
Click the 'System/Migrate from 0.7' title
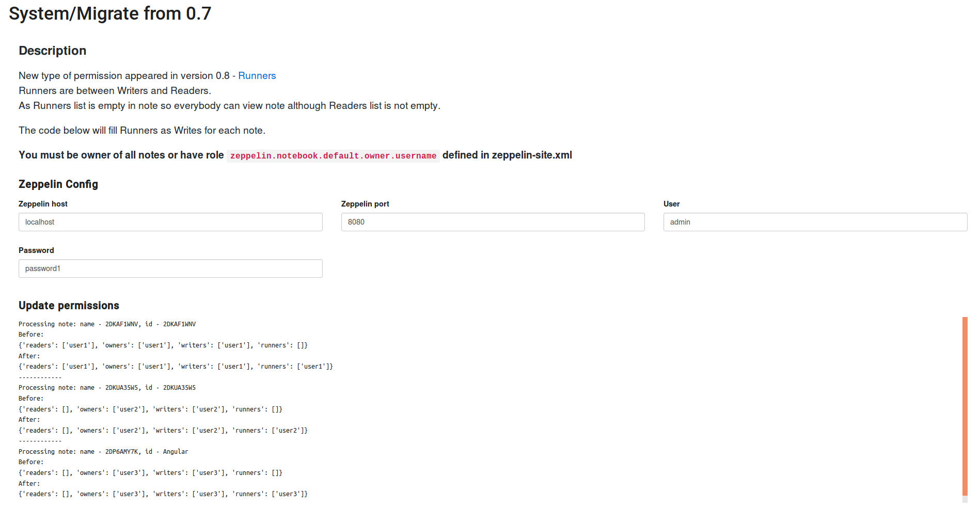(110, 13)
